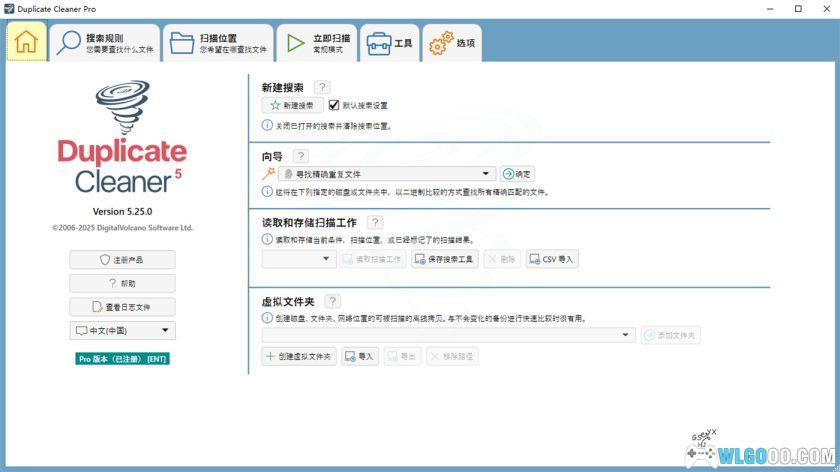Image resolution: width=840 pixels, height=472 pixels.
Task: Click help icon beside 向导 heading
Action: click(x=301, y=156)
